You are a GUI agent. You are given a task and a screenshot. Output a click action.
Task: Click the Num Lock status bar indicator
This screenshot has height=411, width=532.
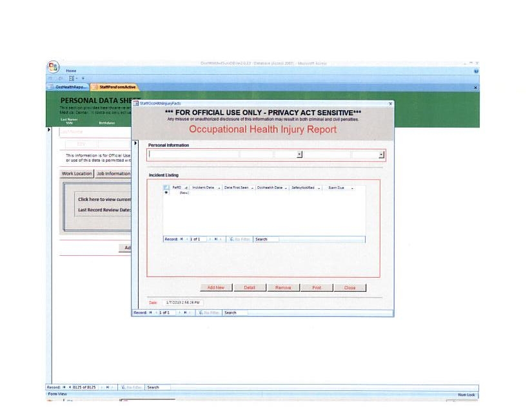(466, 395)
